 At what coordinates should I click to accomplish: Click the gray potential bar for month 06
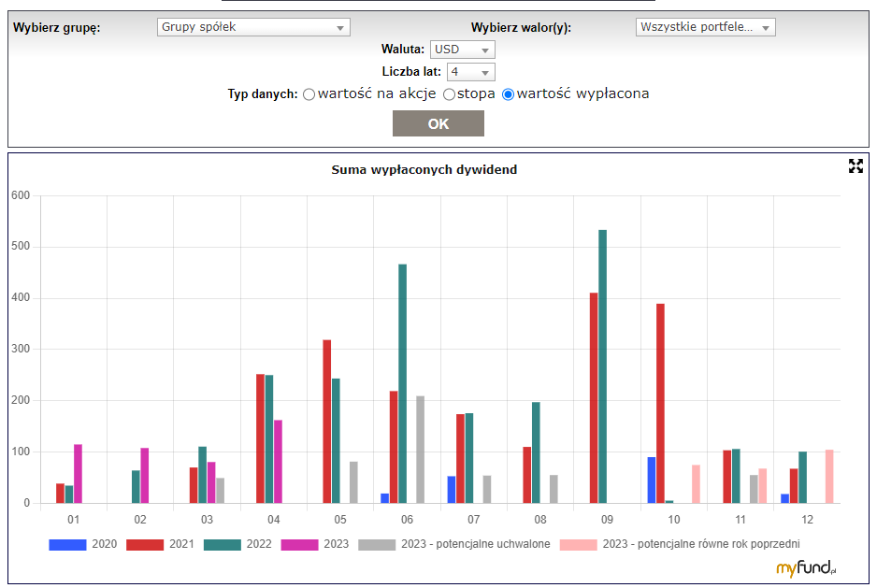click(421, 450)
